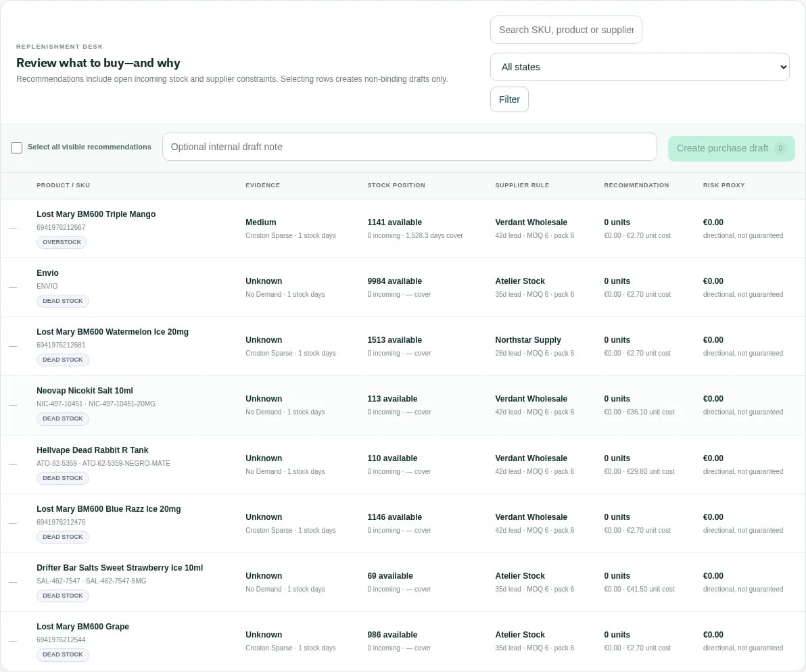Select Lost Mary BM600 Triple Mango product name
The image size is (806, 672).
(96, 214)
